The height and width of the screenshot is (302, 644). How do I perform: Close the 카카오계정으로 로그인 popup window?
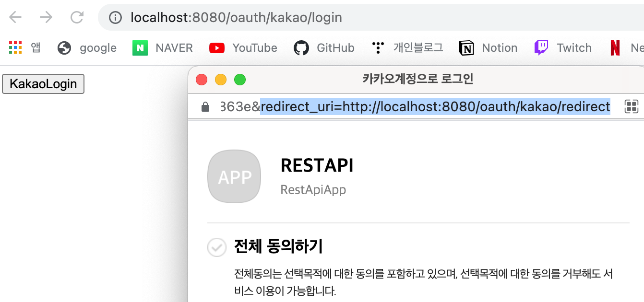point(202,80)
